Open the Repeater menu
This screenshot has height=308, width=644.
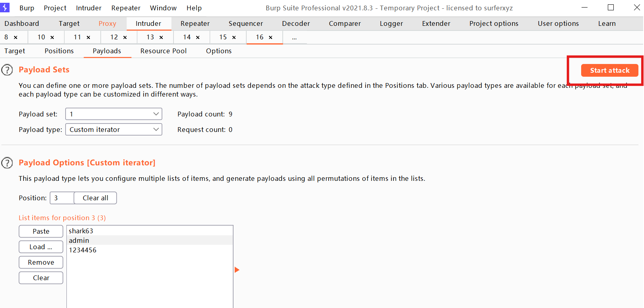tap(126, 8)
